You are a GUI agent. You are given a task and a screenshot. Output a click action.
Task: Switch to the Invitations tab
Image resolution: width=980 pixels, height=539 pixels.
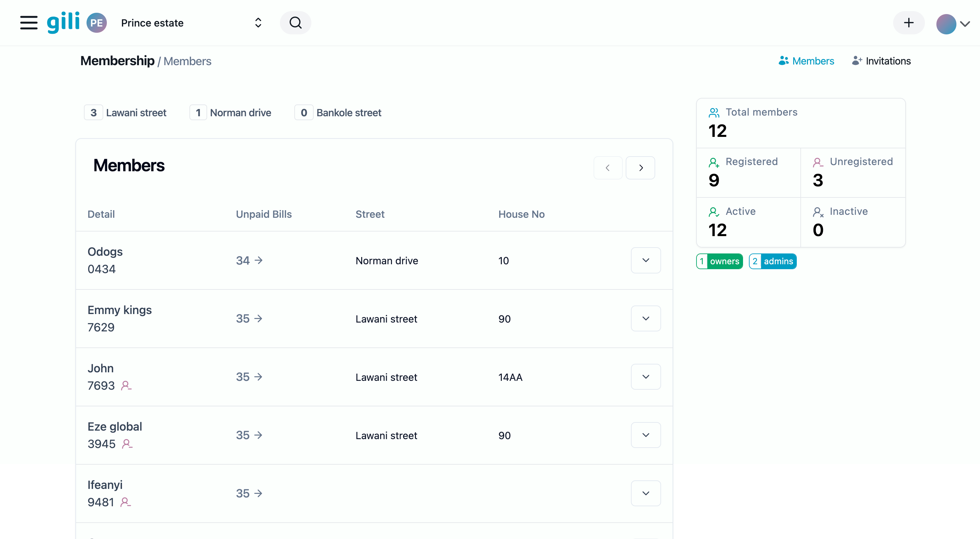[x=881, y=61]
